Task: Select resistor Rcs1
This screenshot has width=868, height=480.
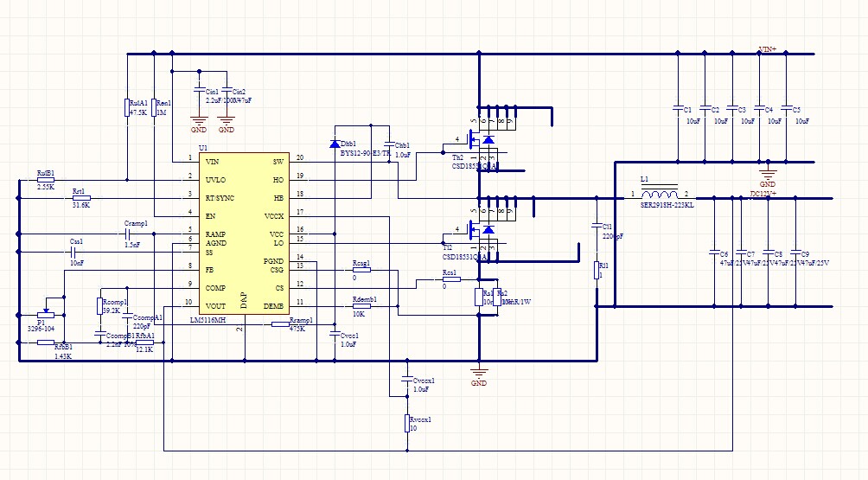Action: click(451, 279)
